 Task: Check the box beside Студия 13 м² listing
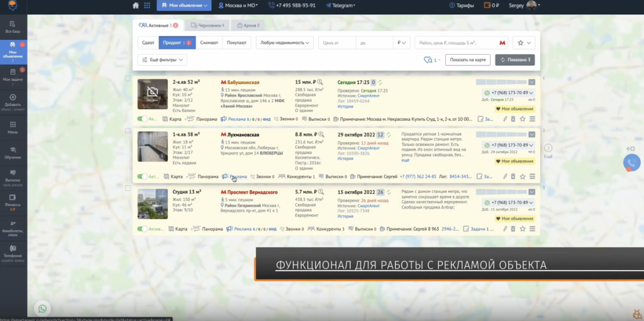click(x=128, y=188)
